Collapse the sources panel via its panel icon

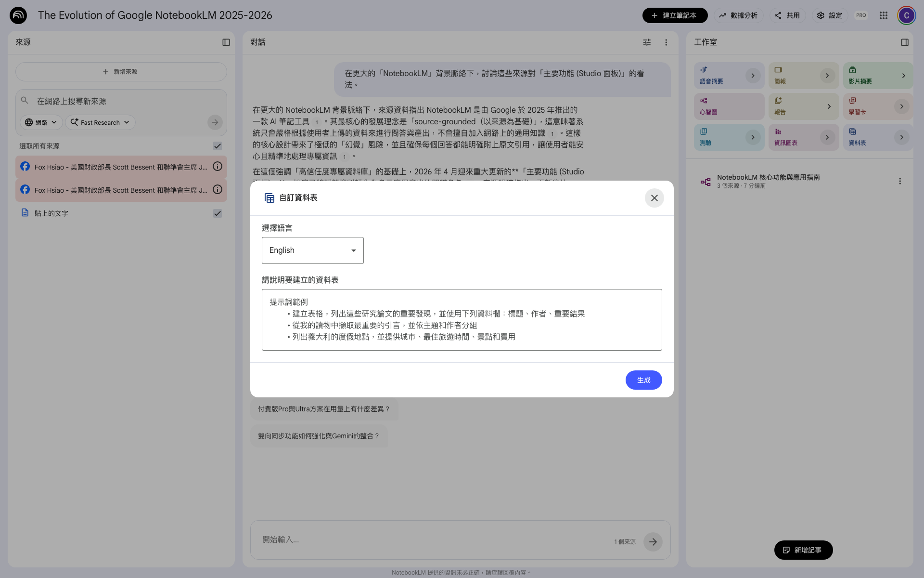[226, 42]
